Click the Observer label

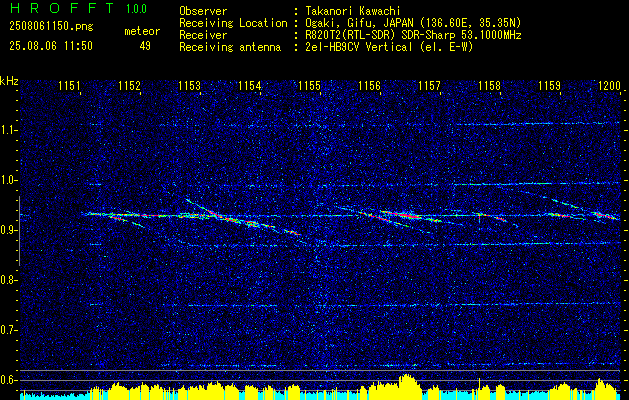(203, 11)
